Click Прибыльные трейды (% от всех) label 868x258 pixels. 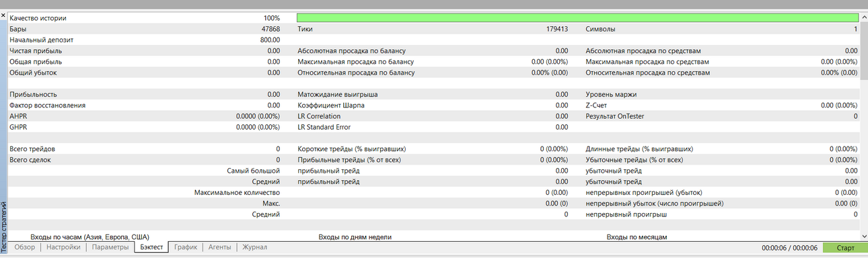click(351, 159)
